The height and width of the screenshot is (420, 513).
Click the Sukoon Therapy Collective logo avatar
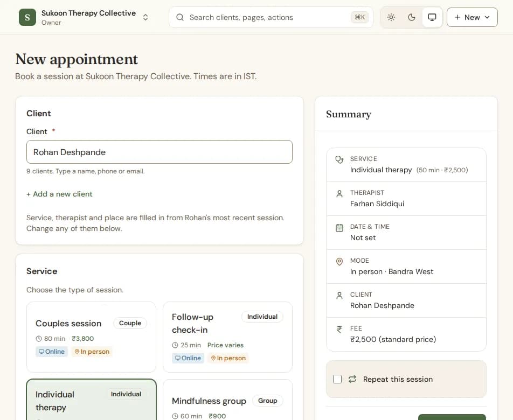(x=27, y=17)
